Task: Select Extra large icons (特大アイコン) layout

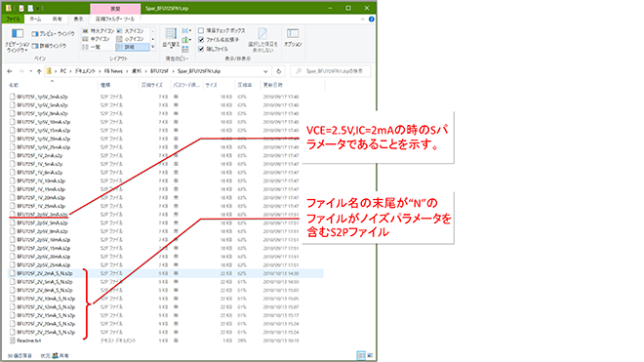Action: [x=99, y=31]
